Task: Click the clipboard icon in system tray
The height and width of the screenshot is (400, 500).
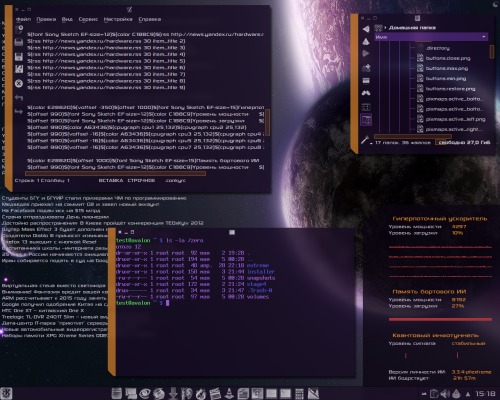Action: [x=434, y=394]
